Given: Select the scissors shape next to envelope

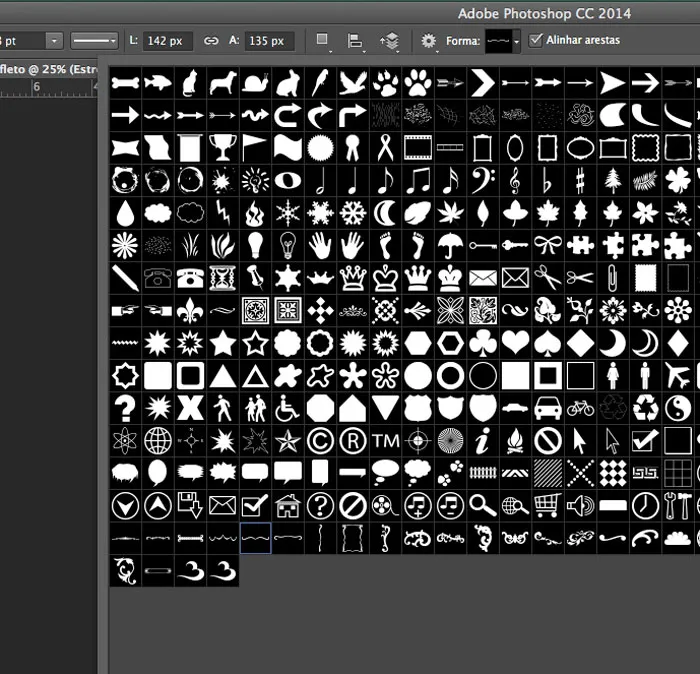Looking at the screenshot, I should pyautogui.click(x=548, y=278).
